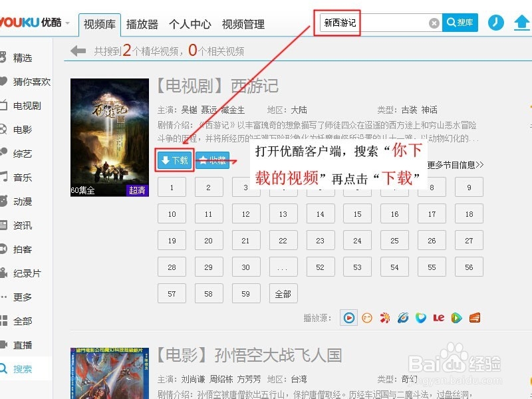Open the 播放器 tab

[x=142, y=25]
